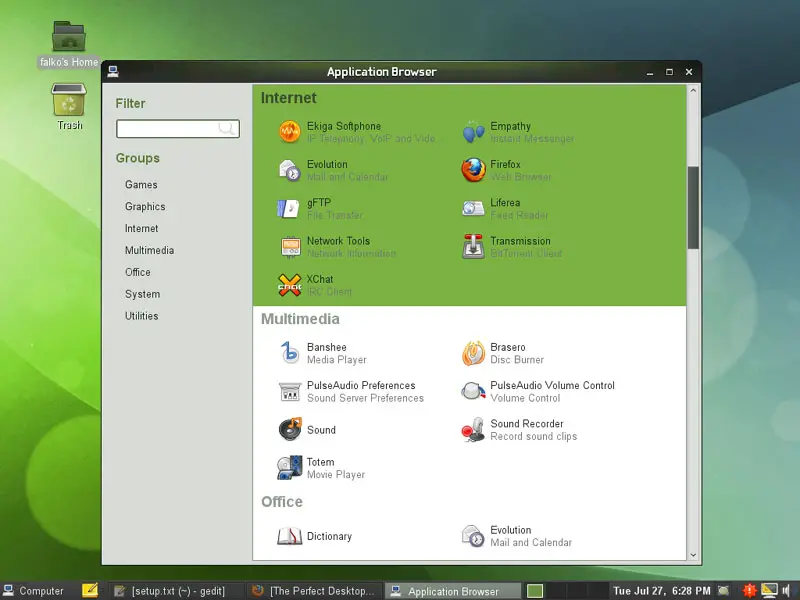The height and width of the screenshot is (600, 800).
Task: Click the Multimedia section heading in the list
Action: 300,319
